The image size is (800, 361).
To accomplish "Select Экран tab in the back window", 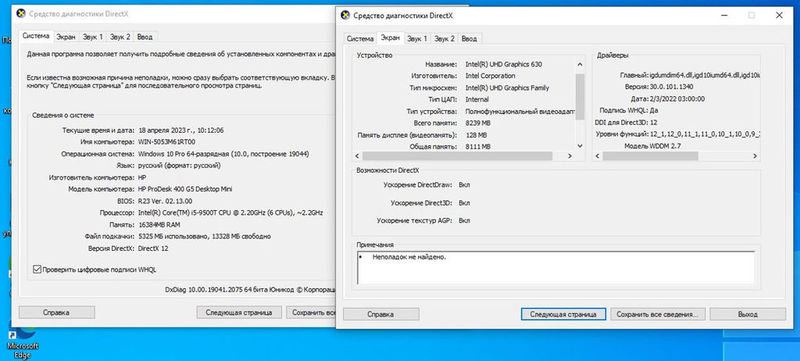I will coord(66,37).
